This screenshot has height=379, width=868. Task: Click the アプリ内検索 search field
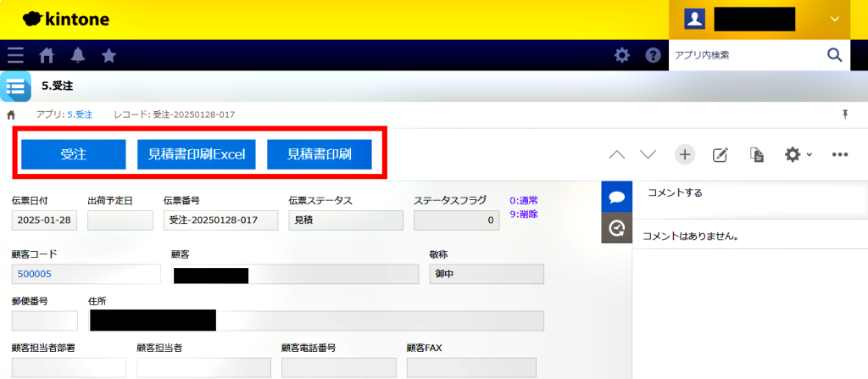[744, 55]
